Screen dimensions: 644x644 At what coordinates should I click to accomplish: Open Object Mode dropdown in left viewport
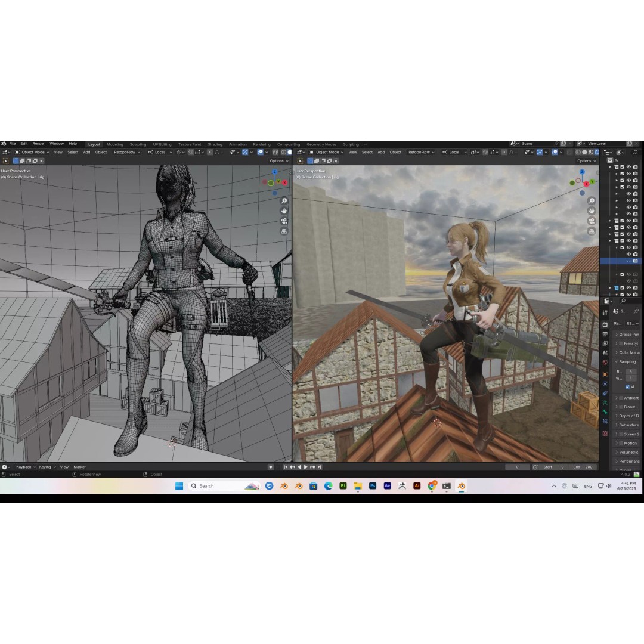(x=32, y=152)
